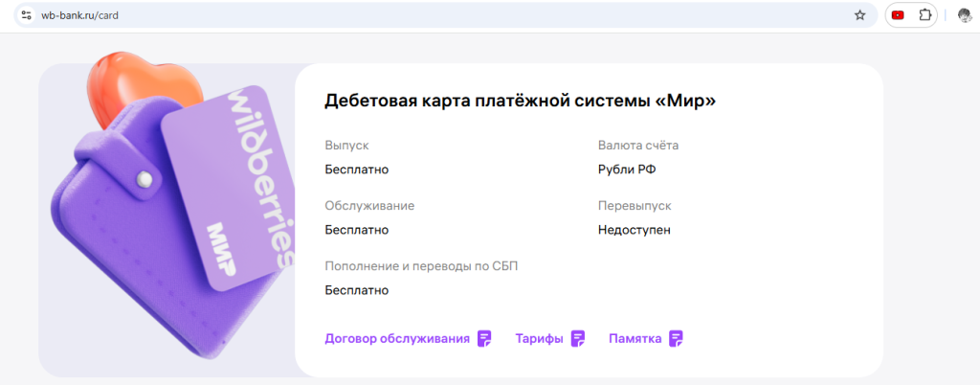
Task: Bookmark this page with the star icon
Action: click(859, 15)
